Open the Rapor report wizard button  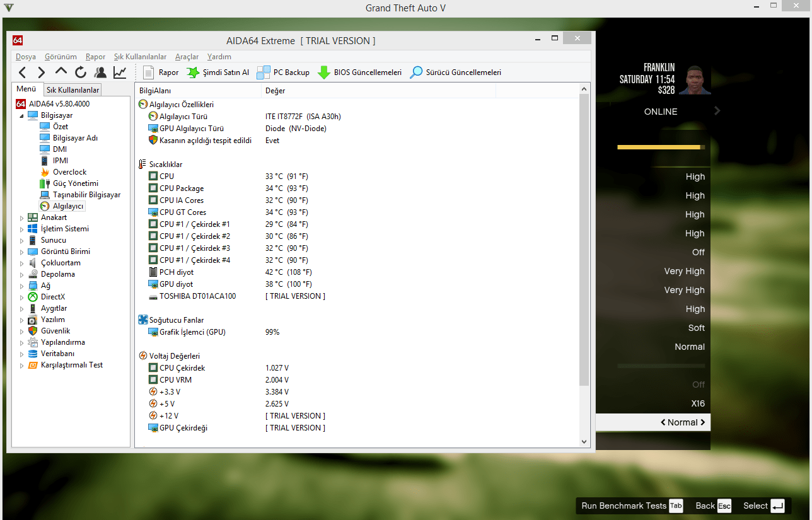pos(161,72)
